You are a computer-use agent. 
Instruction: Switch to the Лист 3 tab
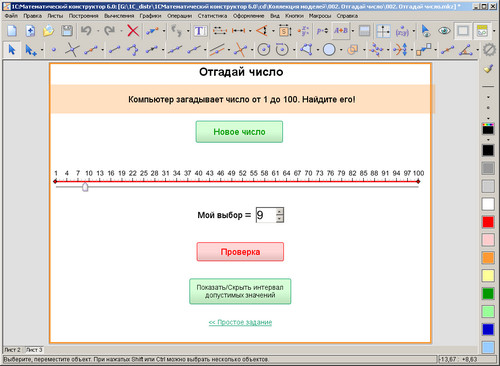[34, 350]
